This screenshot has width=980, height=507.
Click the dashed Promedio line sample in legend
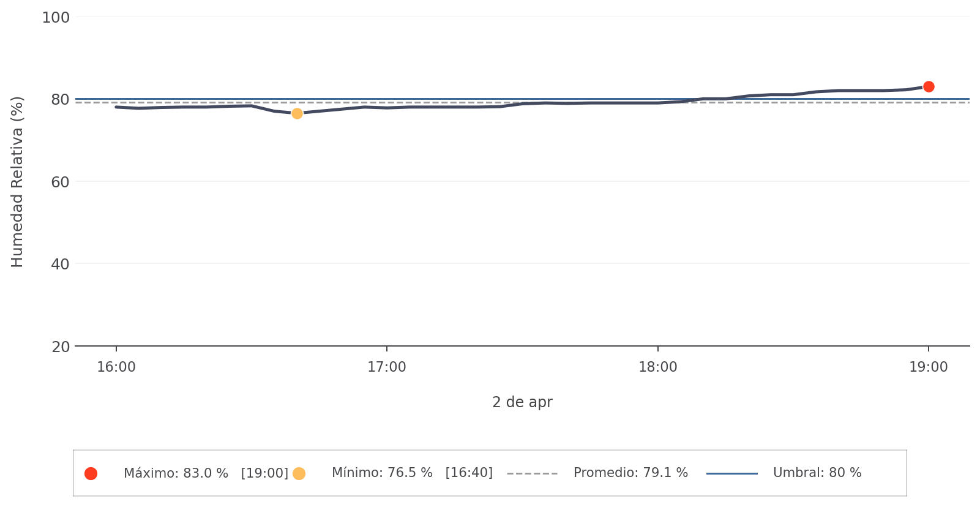(532, 473)
